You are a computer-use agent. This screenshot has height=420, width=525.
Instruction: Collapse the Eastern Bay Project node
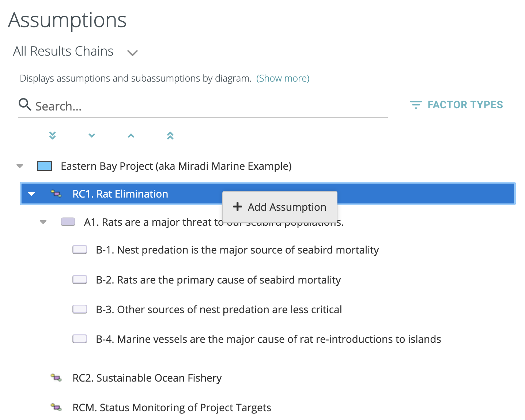click(20, 166)
